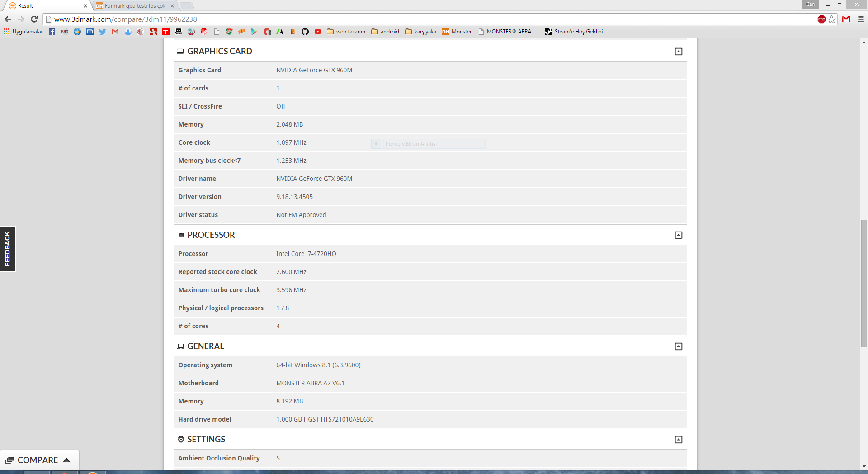The image size is (868, 474).
Task: Click the '2.600 MHz' stock core clock value
Action: 291,272
